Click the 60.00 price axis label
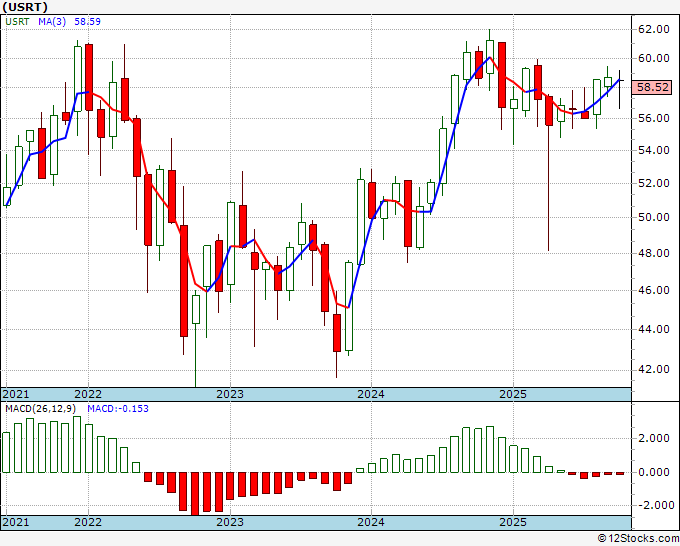The height and width of the screenshot is (546, 680). tap(654, 58)
